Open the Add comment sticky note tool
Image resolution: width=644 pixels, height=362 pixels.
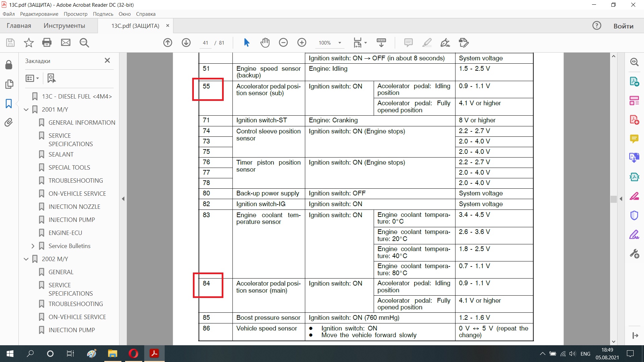click(408, 43)
